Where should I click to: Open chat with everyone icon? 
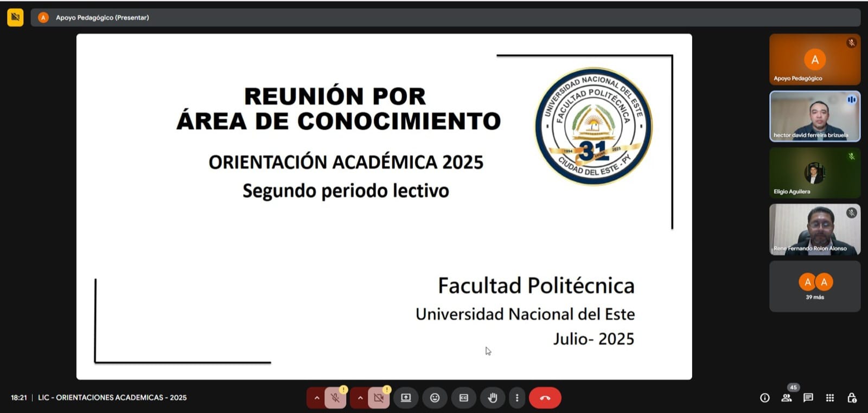point(808,398)
